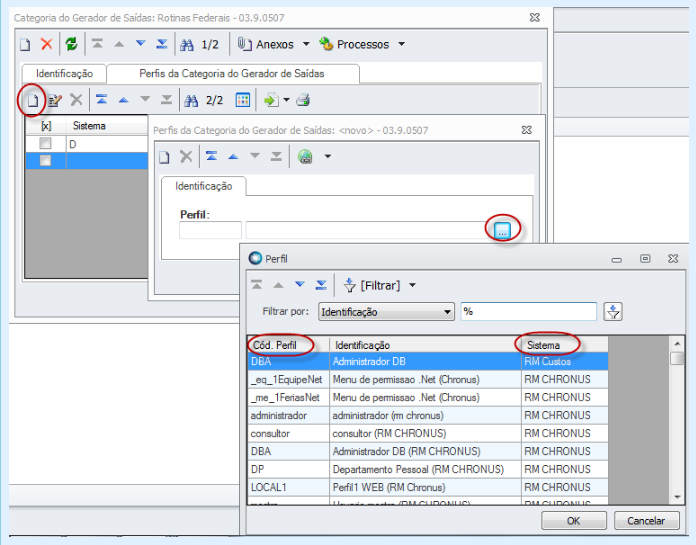Select Identificação tab in novo profile window
Viewport: 696px width, 545px height.
[203, 186]
